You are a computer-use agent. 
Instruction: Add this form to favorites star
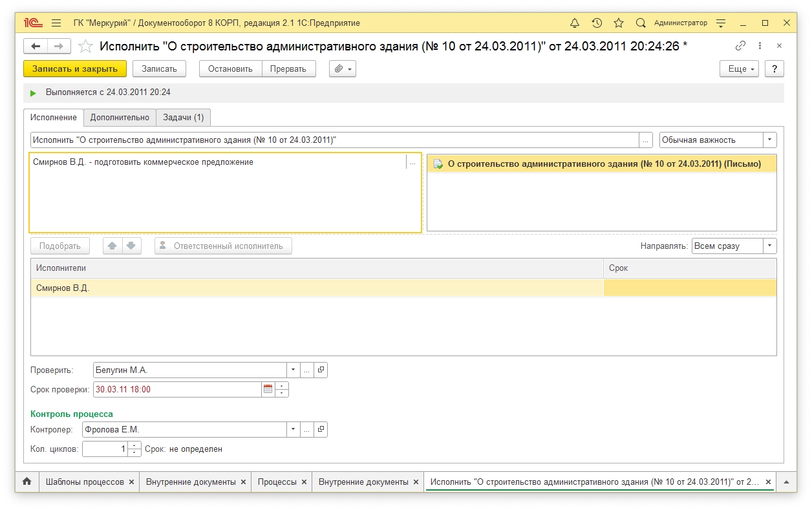click(x=85, y=46)
